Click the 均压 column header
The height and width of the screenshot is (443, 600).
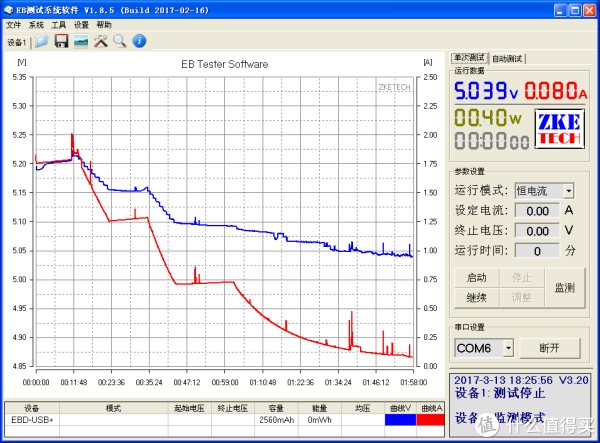[x=363, y=408]
